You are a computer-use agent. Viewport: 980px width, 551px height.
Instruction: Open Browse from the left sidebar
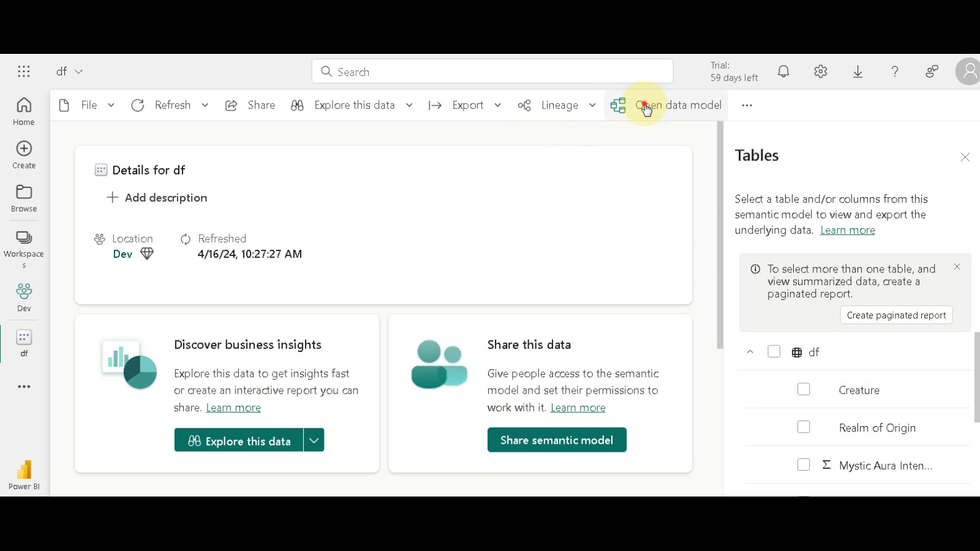pyautogui.click(x=23, y=197)
